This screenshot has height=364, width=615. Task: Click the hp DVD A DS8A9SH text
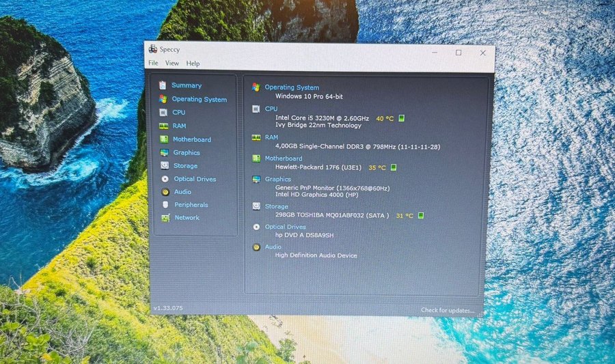coord(304,235)
